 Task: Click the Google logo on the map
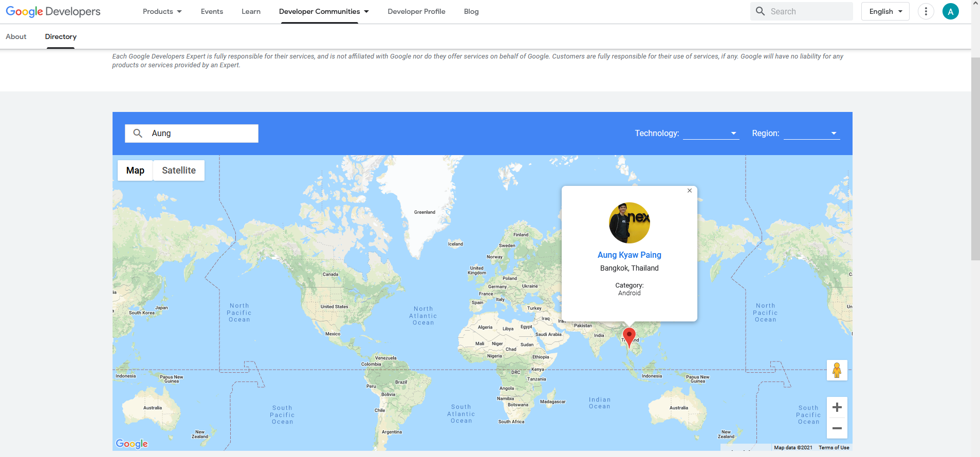click(132, 444)
